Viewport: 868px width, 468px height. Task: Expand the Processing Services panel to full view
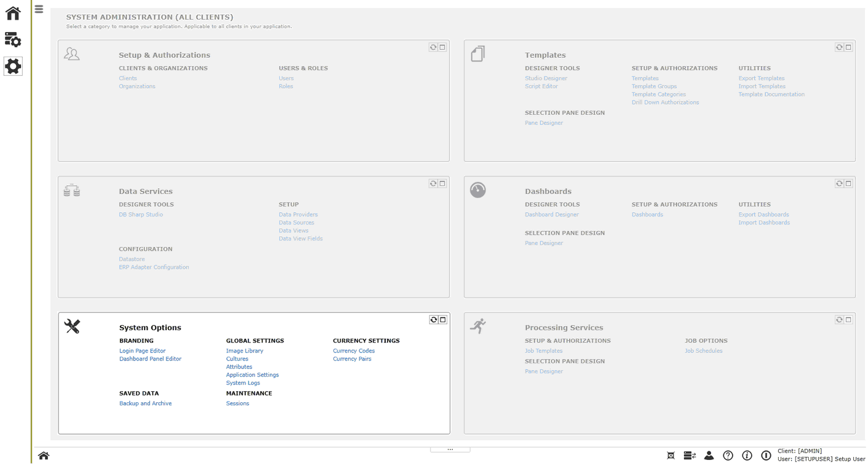click(x=848, y=319)
